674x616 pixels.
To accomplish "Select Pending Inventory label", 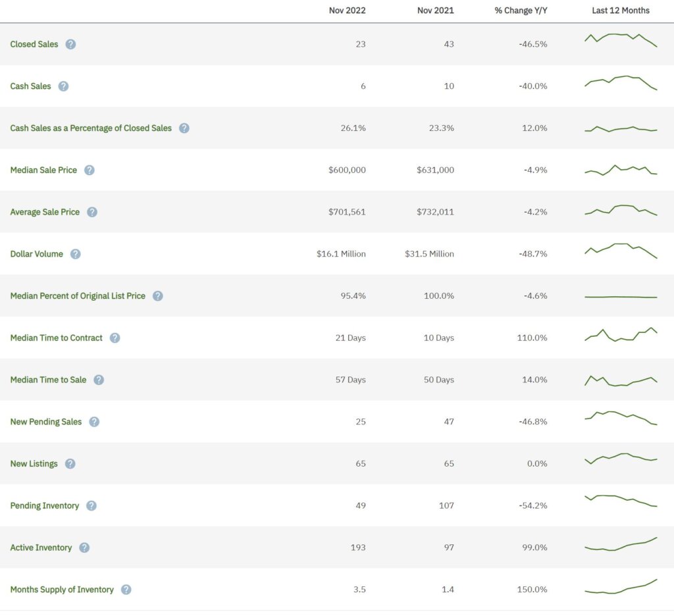I will point(45,505).
